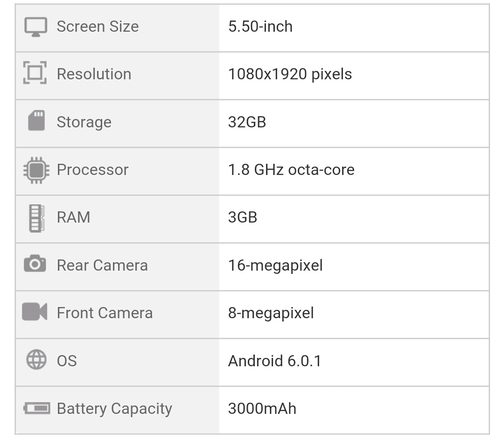Click the Rear Camera icon

pyautogui.click(x=35, y=265)
